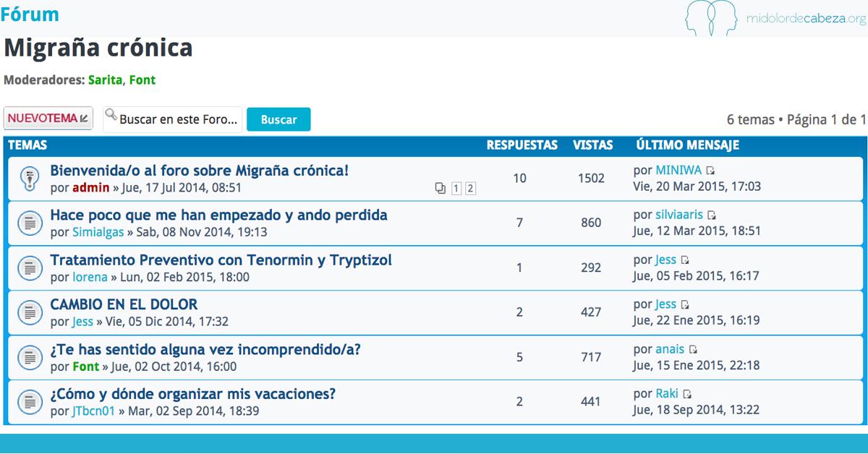
Task: Focus the Buscar en este Foro field
Action: coord(173,119)
